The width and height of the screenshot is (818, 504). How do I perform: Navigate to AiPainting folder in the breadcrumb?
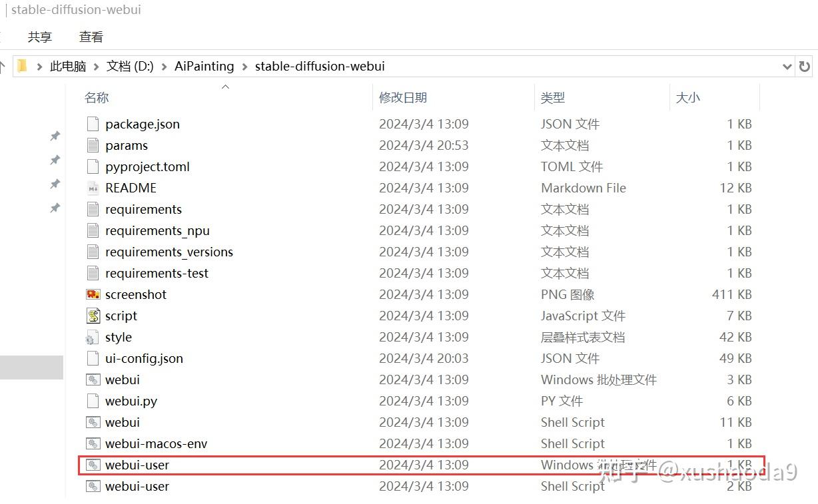pyautogui.click(x=204, y=67)
